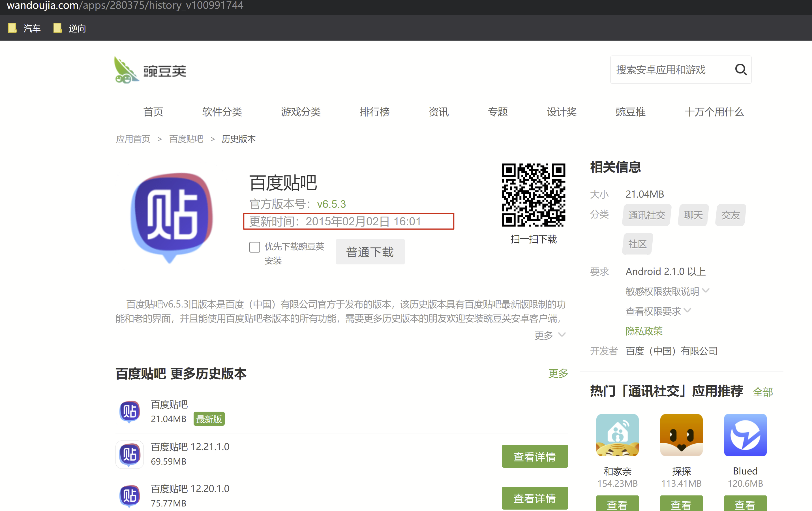Expand the description with 更多
The width and height of the screenshot is (812, 511).
click(550, 335)
